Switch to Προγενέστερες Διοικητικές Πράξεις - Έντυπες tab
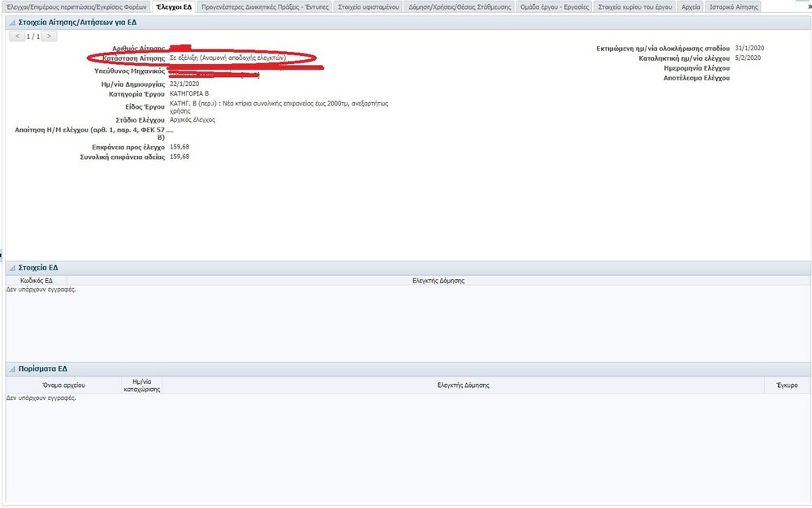 (265, 6)
